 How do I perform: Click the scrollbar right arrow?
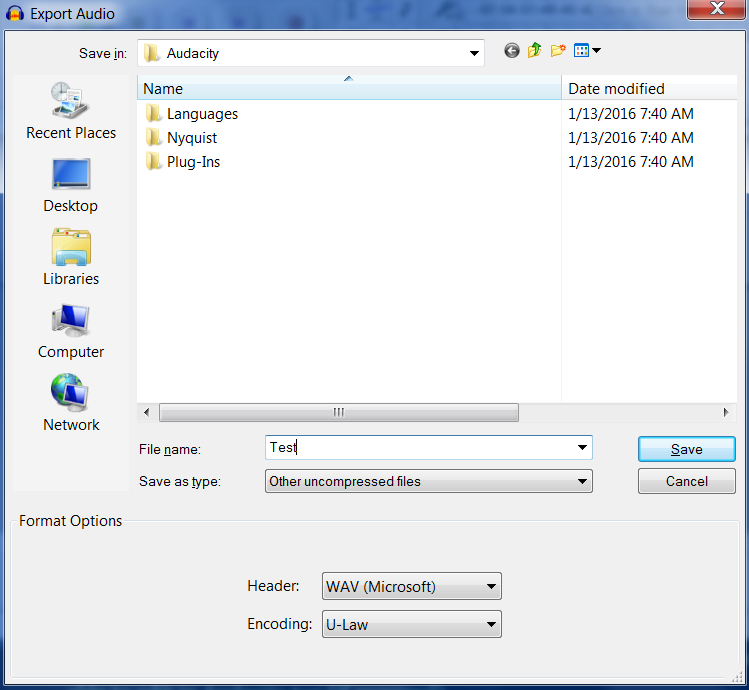726,412
